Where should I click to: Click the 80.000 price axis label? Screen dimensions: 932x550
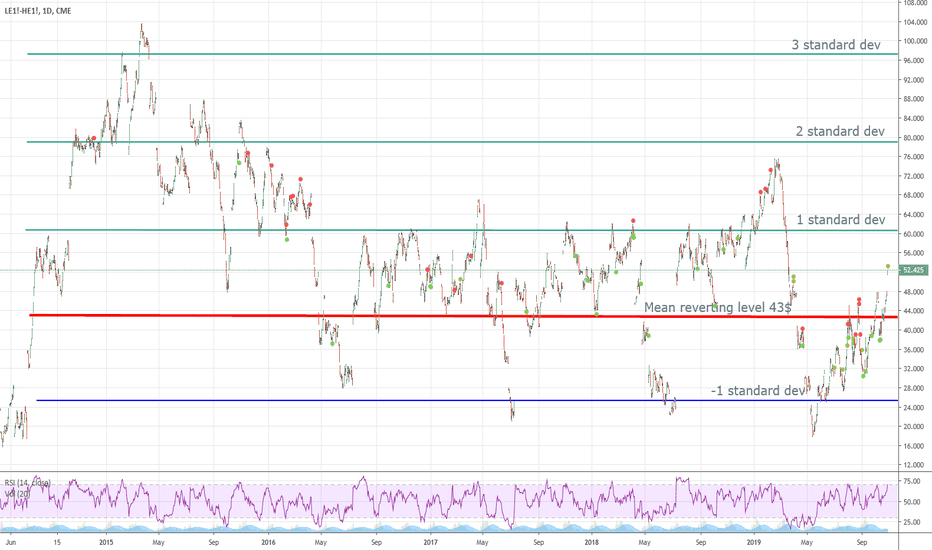[x=915, y=137]
